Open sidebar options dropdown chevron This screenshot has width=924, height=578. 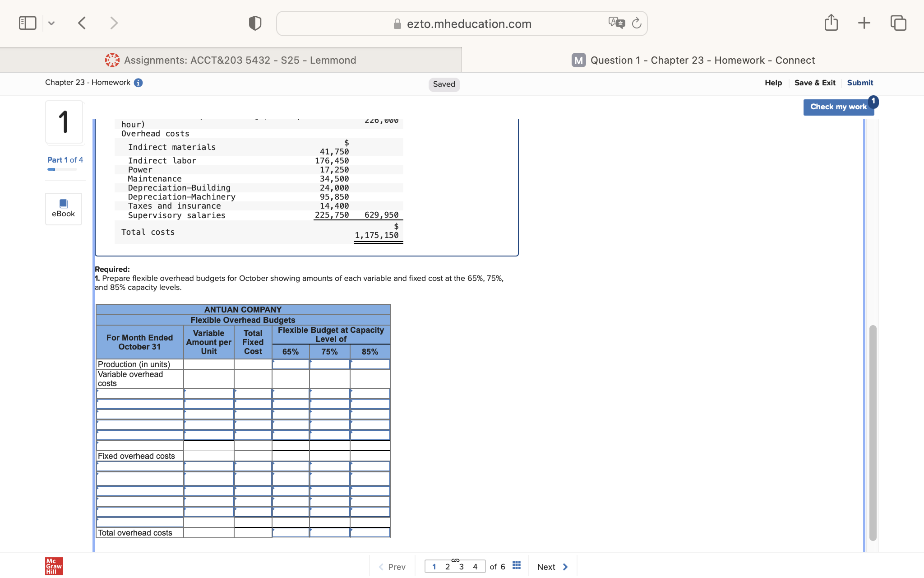51,23
